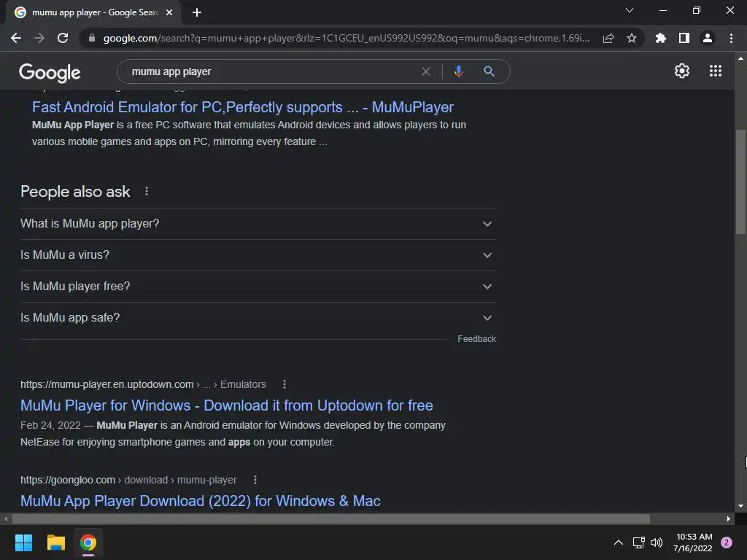The image size is (747, 560).
Task: Open the Windows Start menu
Action: click(23, 542)
